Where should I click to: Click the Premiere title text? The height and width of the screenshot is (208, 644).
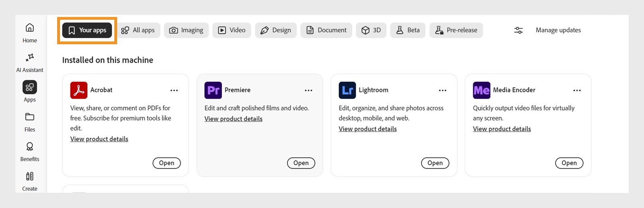(237, 90)
